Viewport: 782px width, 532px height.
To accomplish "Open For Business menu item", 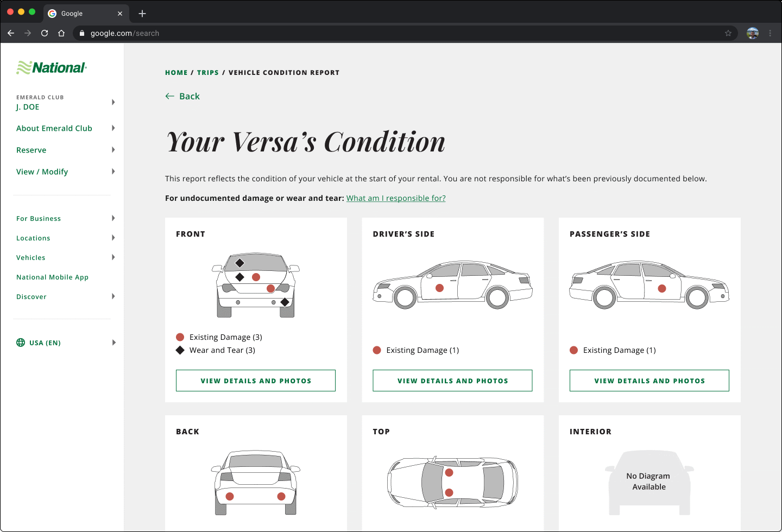I will click(x=39, y=218).
